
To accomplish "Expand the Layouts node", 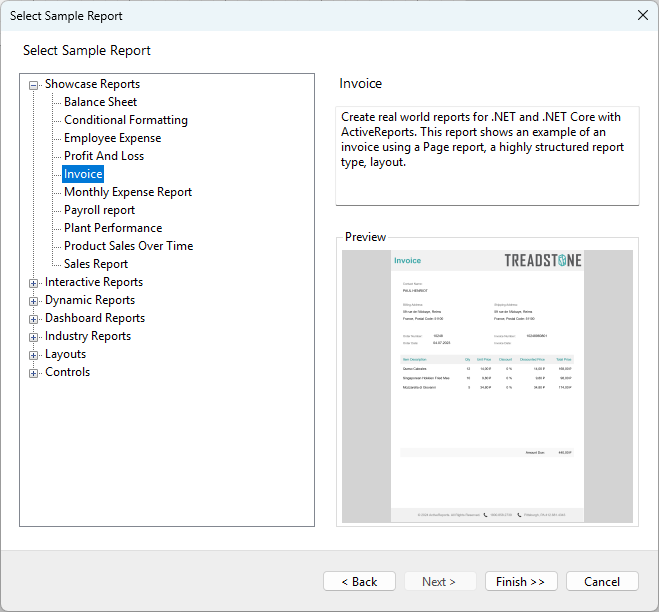I will tap(34, 356).
